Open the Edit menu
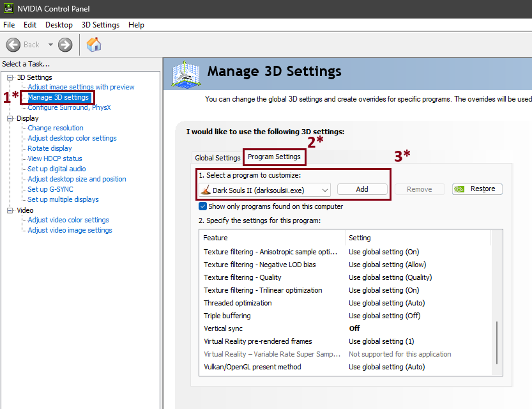Screen dimensions: 532x409 tap(30, 25)
